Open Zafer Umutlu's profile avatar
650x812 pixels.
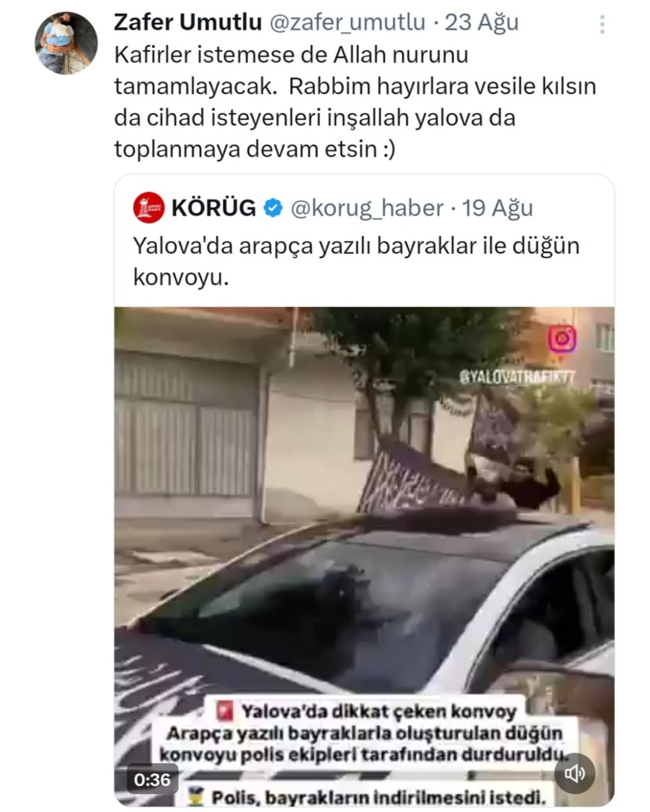pos(66,43)
